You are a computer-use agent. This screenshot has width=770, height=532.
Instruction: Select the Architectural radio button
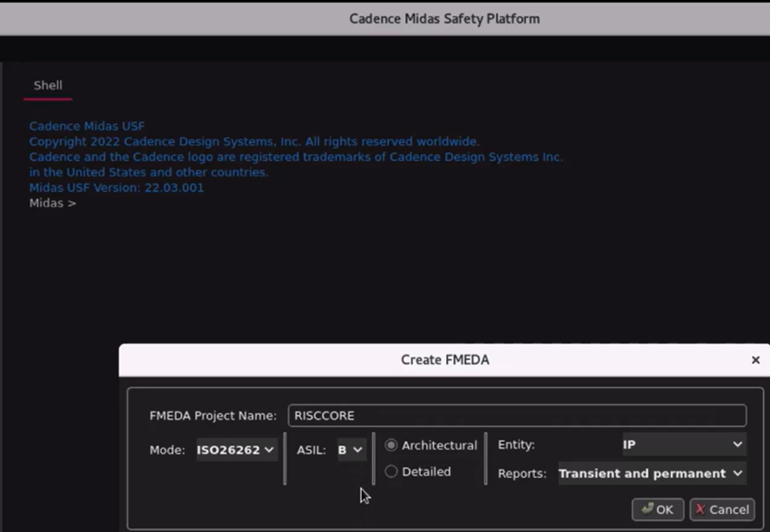(x=391, y=445)
